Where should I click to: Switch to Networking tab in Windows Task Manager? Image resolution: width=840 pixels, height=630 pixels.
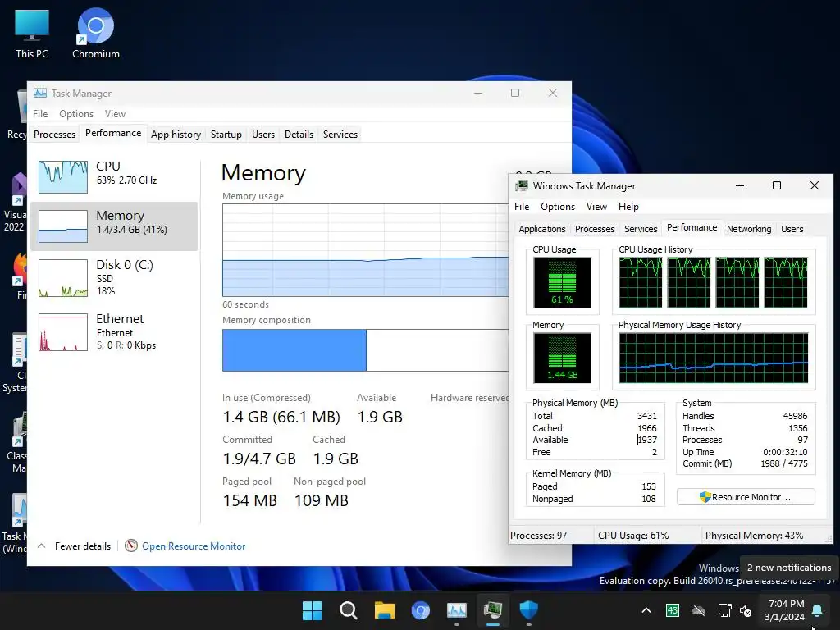(749, 229)
